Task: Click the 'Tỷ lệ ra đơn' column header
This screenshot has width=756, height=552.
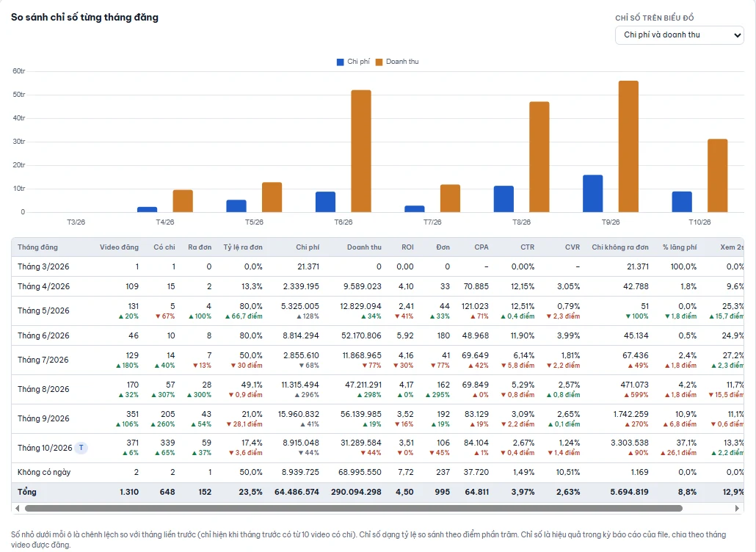Action: 243,247
